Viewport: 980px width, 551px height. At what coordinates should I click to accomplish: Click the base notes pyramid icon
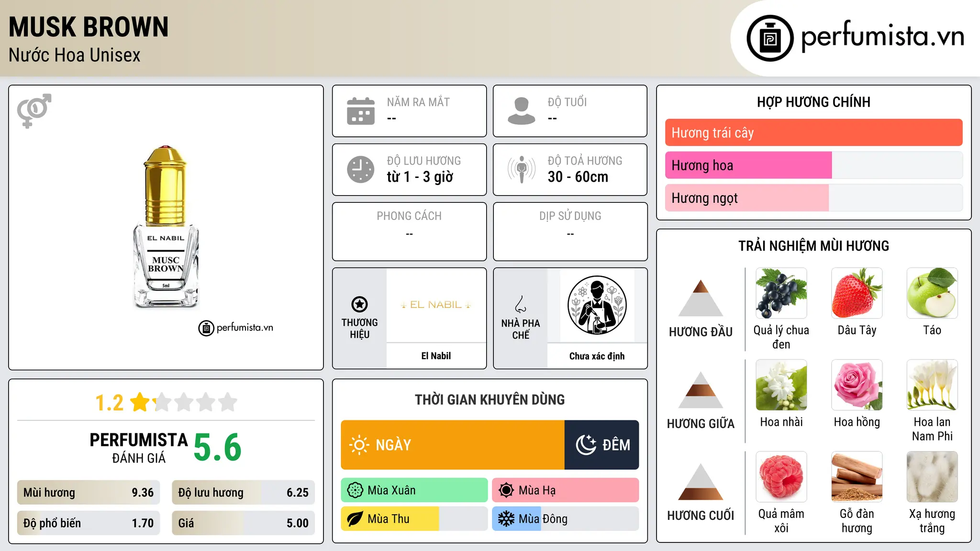click(701, 482)
